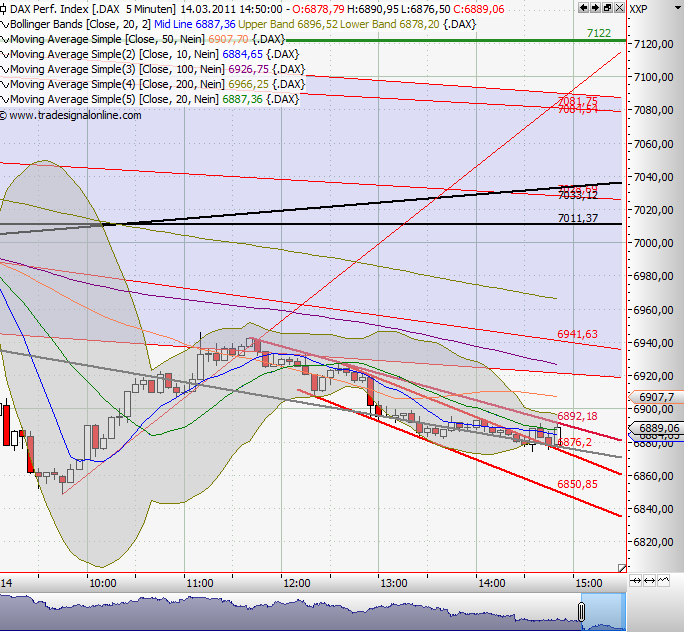Click wave icon beside Moving Average Simple 50
The image size is (684, 632).
tap(5, 40)
